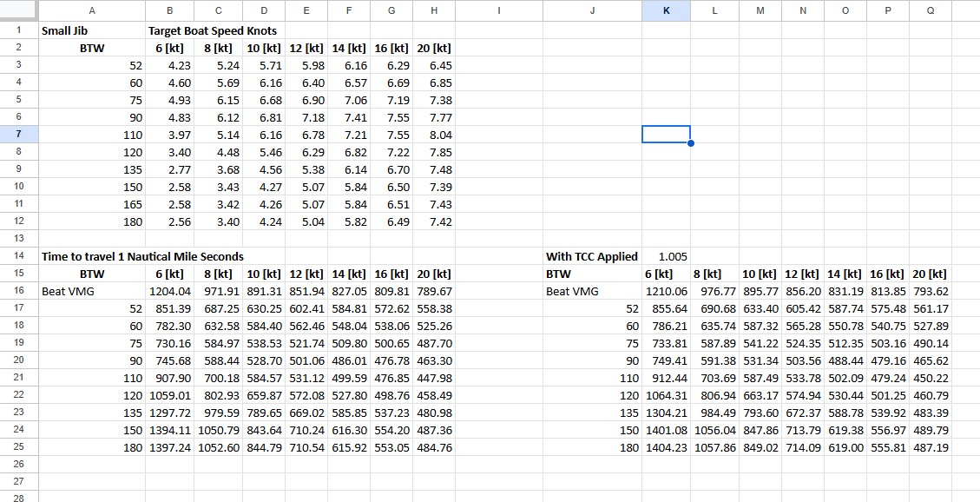
Task: Click the select-all corner box of grid
Action: click(18, 10)
